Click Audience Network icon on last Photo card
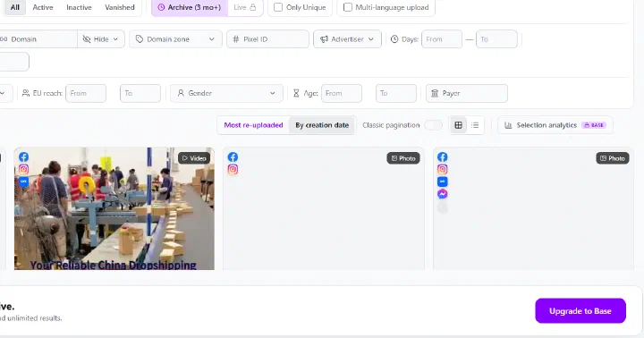Viewport: 644px width, 338px height. (x=443, y=182)
